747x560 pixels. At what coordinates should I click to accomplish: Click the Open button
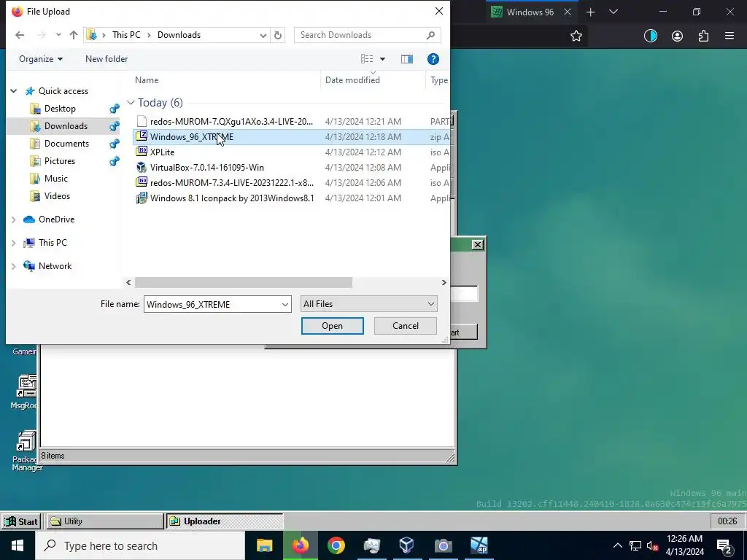[x=332, y=326]
